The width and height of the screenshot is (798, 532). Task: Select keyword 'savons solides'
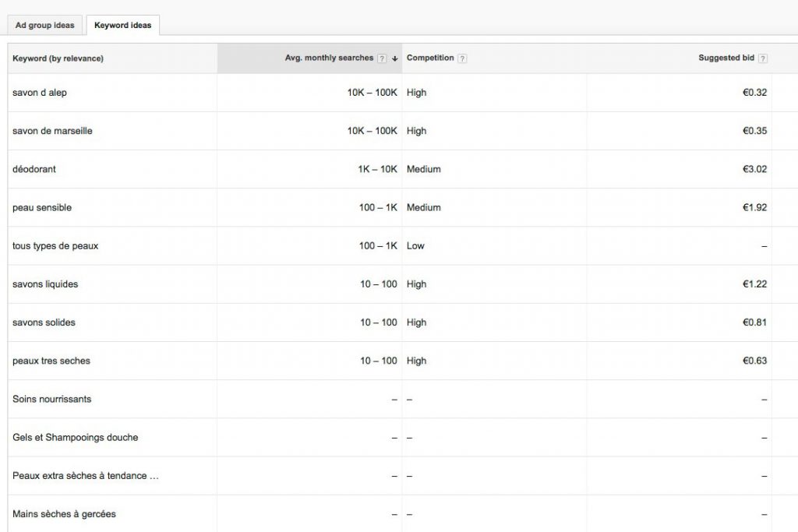click(44, 322)
